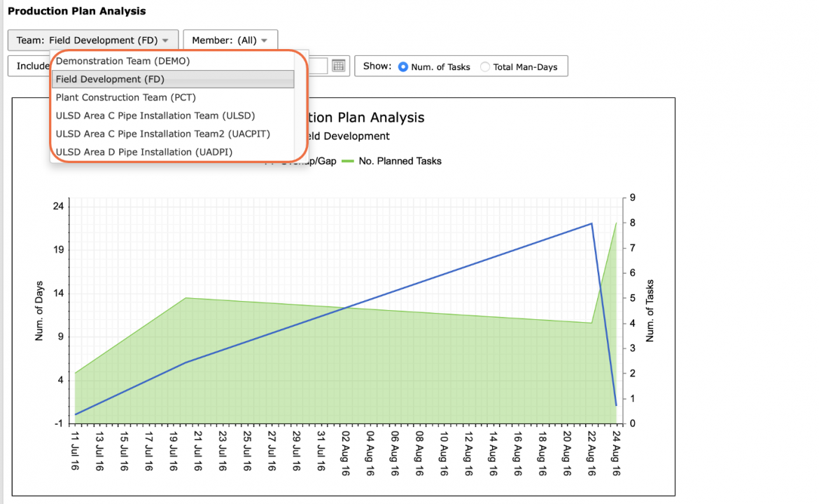Click the Team dropdown arrow caret
The width and height of the screenshot is (819, 504).
pos(165,41)
